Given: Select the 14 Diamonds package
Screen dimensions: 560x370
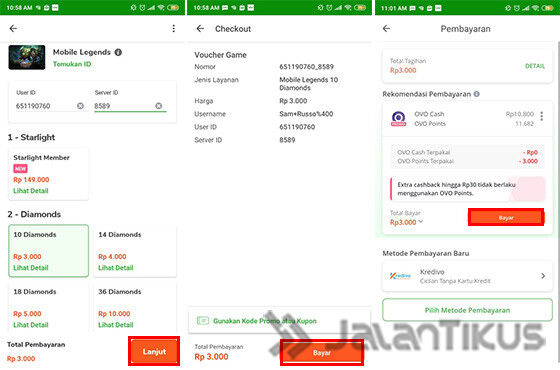Looking at the screenshot, I should click(x=135, y=251).
